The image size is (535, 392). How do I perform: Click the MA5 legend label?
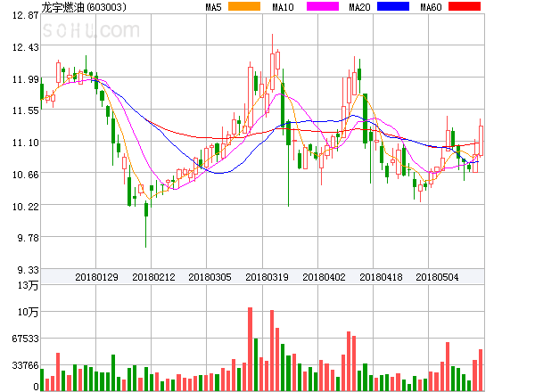(213, 7)
